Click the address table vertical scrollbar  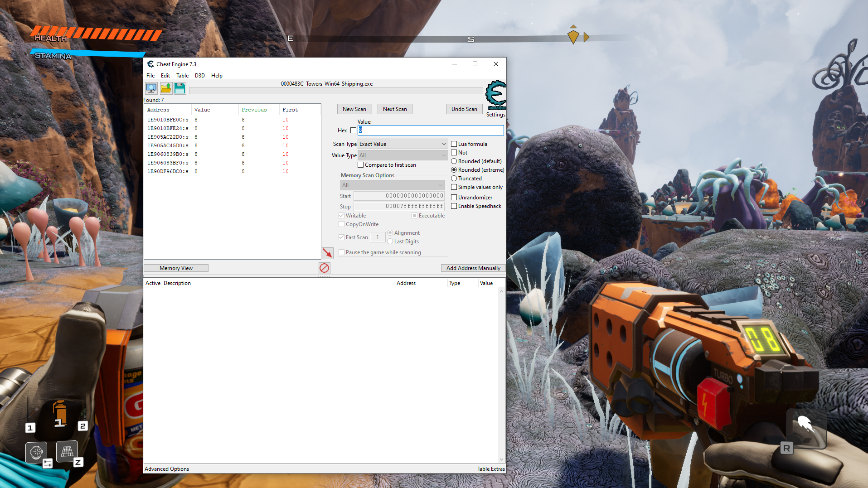[501, 375]
